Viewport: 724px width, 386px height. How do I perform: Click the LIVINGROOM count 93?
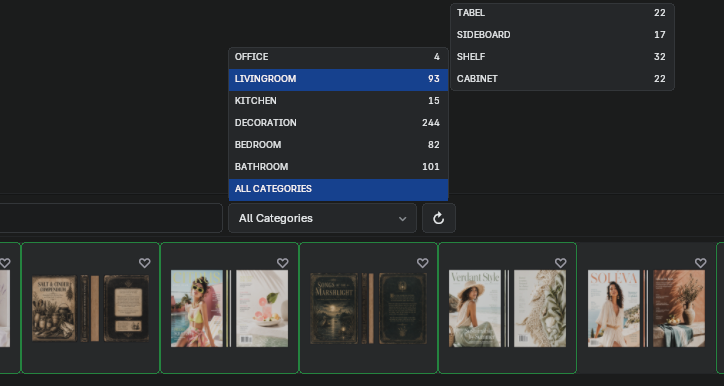tap(434, 79)
